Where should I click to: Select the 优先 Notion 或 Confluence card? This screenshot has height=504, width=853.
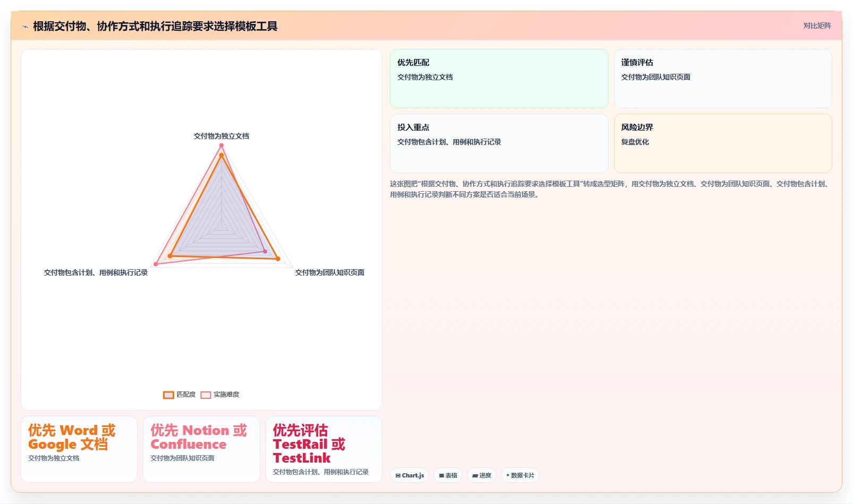pyautogui.click(x=201, y=449)
